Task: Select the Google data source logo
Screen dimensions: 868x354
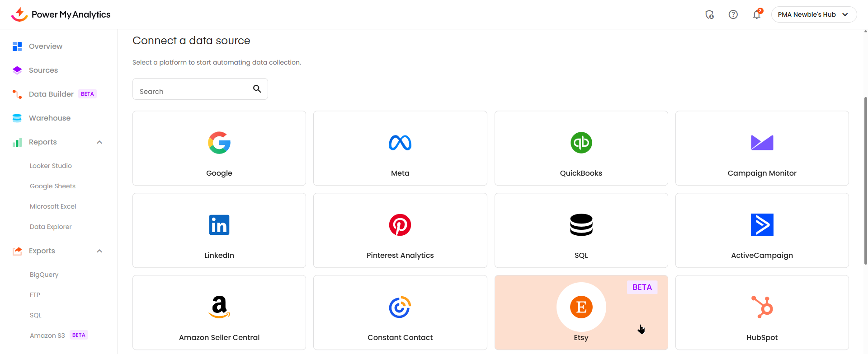Action: (219, 143)
